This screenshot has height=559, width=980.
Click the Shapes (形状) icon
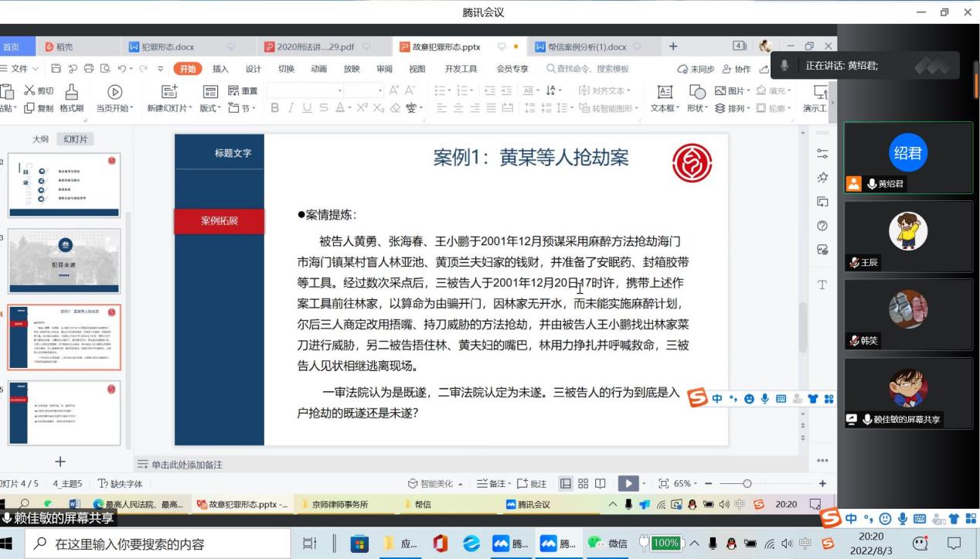pos(696,92)
